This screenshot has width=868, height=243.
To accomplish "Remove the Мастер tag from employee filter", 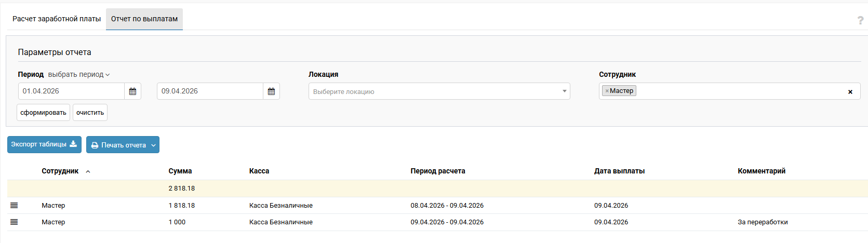I will (x=607, y=91).
